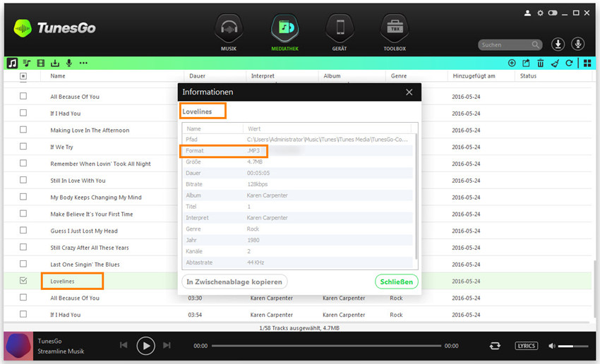
Task: Check the Making Love In The Afternoon checkbox
Action: pyautogui.click(x=23, y=130)
